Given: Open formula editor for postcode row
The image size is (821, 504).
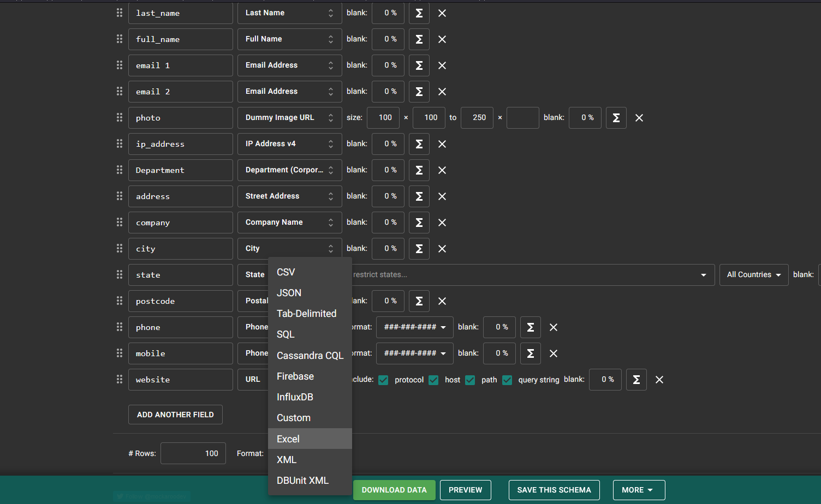Looking at the screenshot, I should 419,301.
